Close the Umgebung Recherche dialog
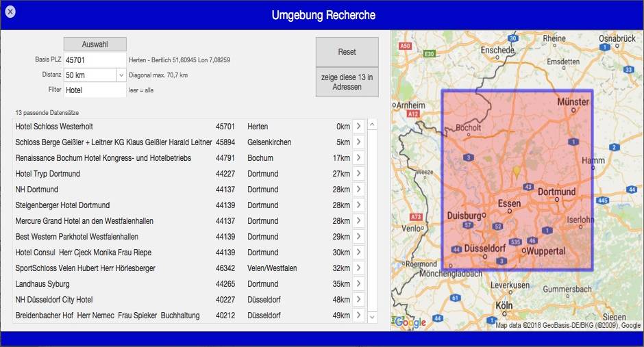The width and height of the screenshot is (644, 347). 10,12
